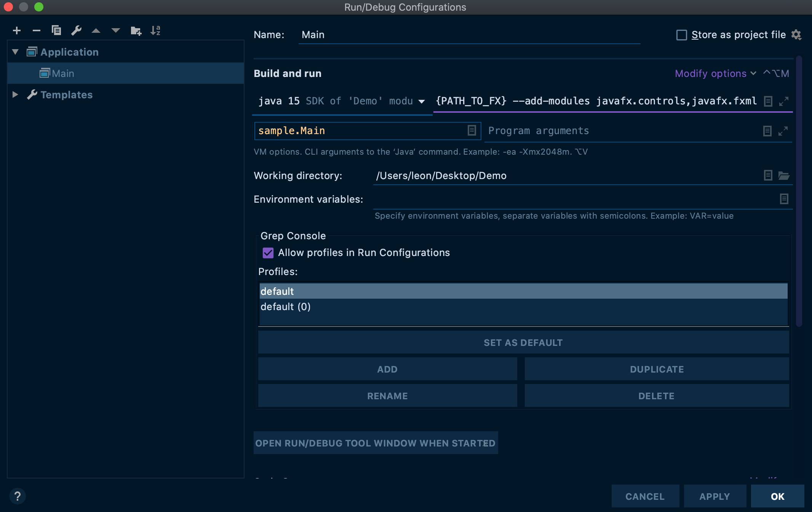Copy the Main configuration
This screenshot has width=812, height=512.
[56, 30]
